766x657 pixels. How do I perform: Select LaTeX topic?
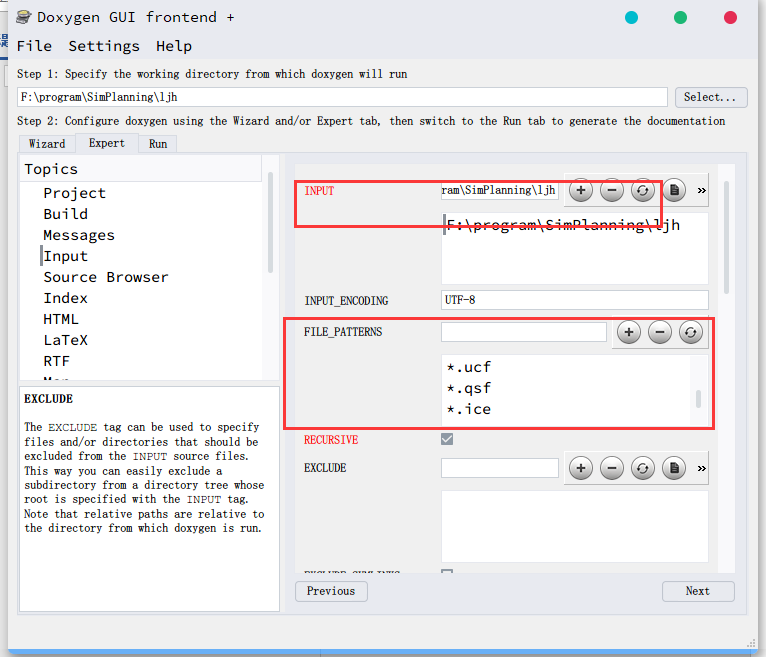coord(65,340)
